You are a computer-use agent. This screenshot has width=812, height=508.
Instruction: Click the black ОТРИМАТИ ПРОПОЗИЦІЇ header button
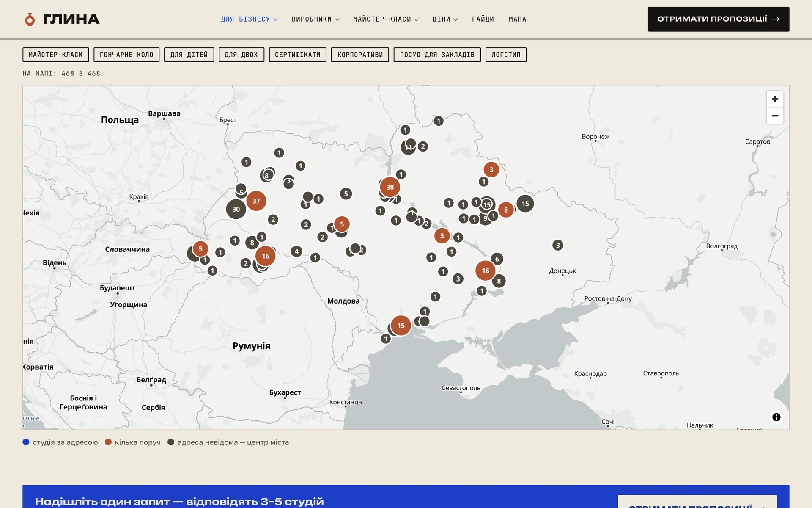coord(719,19)
